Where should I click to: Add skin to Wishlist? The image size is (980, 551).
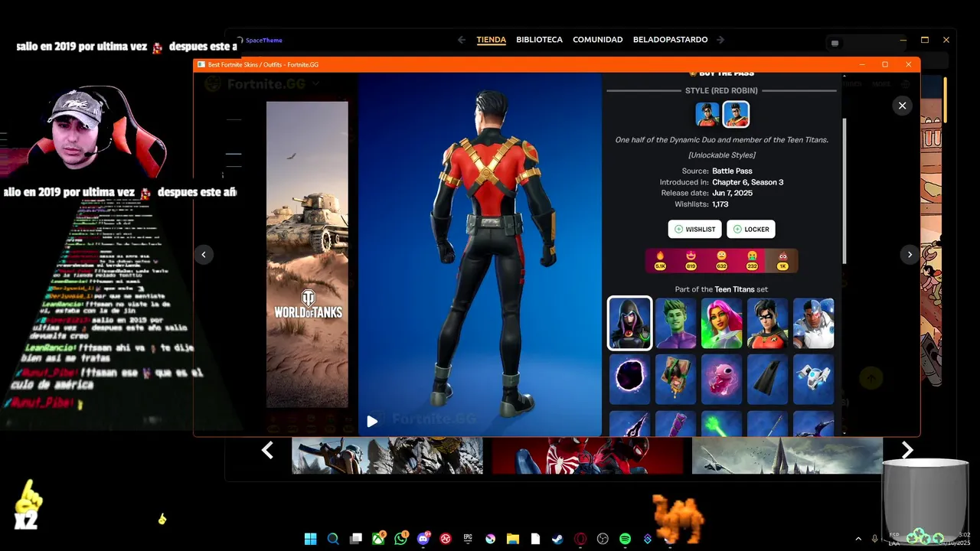tap(694, 229)
